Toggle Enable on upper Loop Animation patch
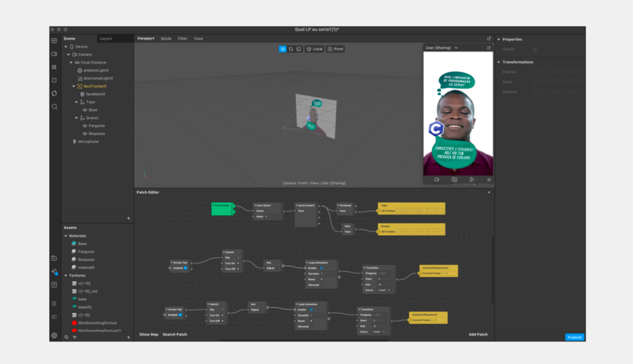 point(321,268)
